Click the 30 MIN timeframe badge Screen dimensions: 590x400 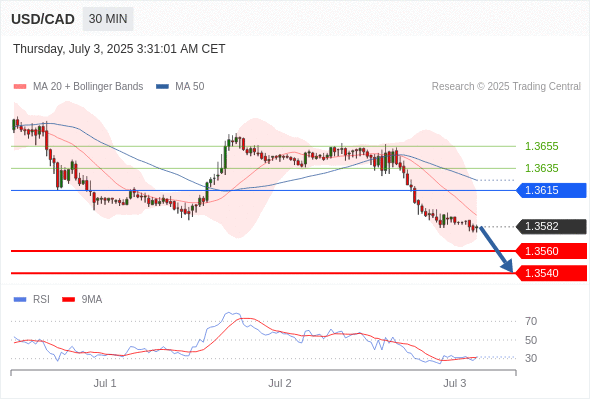coord(108,19)
